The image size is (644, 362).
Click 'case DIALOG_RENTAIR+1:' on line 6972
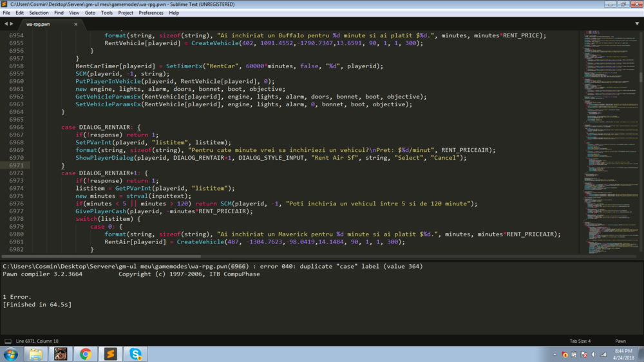click(101, 173)
